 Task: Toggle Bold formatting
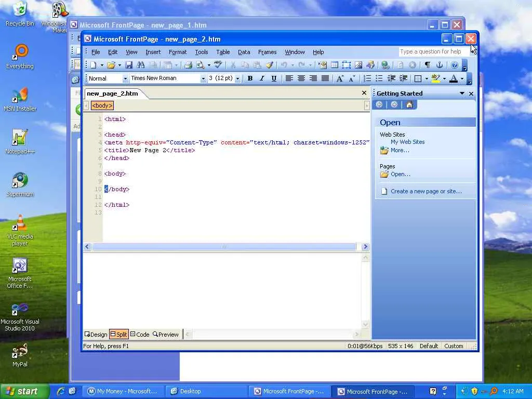pos(250,78)
